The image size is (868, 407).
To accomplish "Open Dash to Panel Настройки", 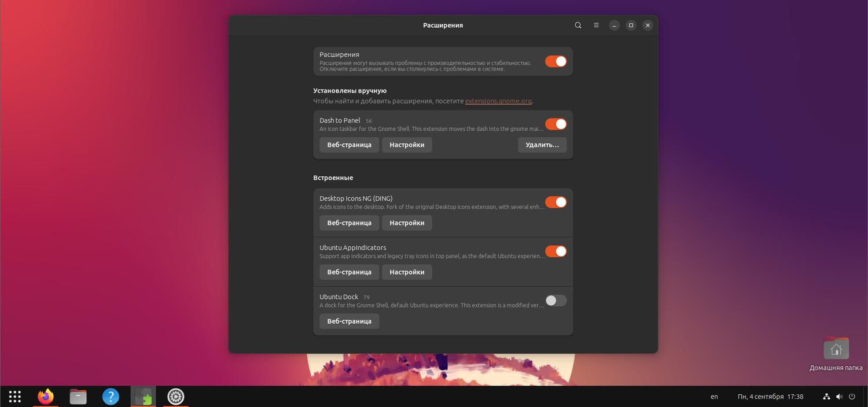I will pyautogui.click(x=407, y=145).
